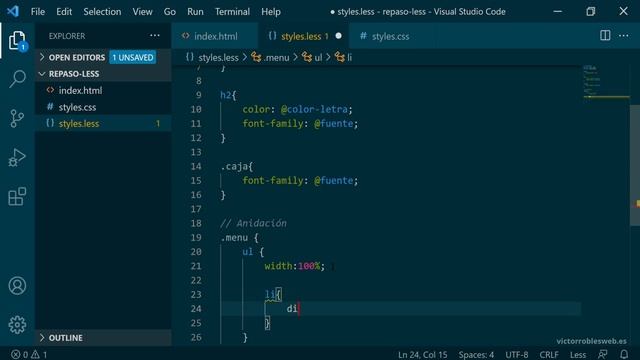The height and width of the screenshot is (360, 640).
Task: Open the Extensions view
Action: pos(17,196)
